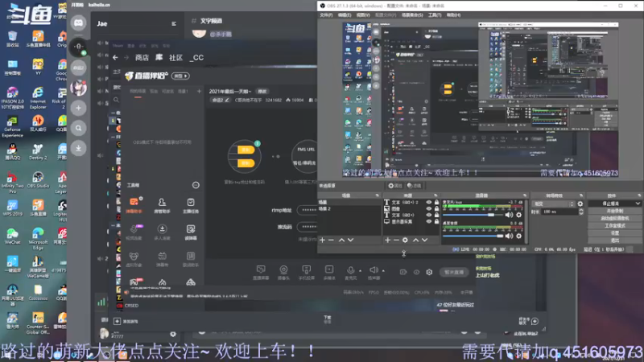Open source properties gear in OBS sources toolbar
644x362 pixels.
click(x=406, y=240)
